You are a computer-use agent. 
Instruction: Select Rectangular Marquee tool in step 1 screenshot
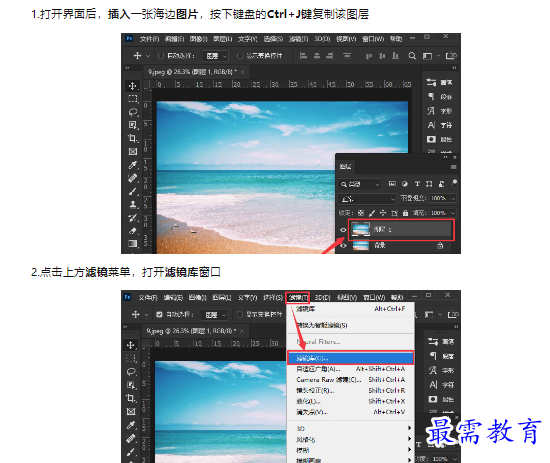pos(133,99)
